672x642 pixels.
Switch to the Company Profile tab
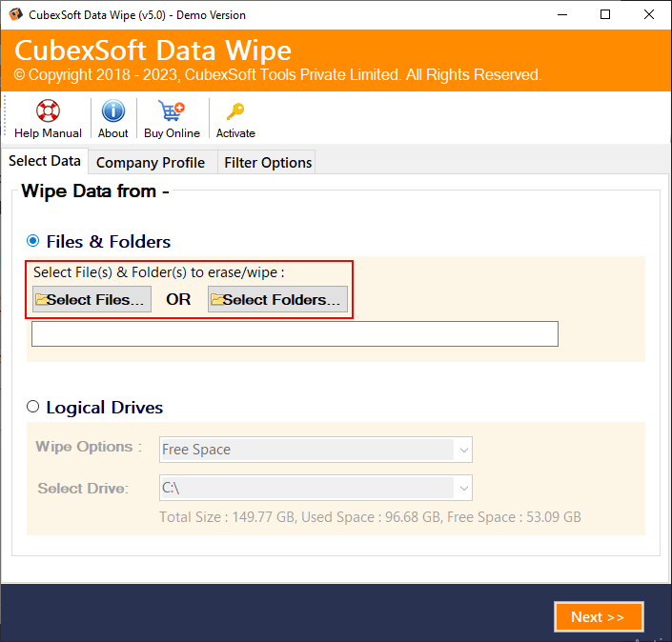(x=151, y=162)
